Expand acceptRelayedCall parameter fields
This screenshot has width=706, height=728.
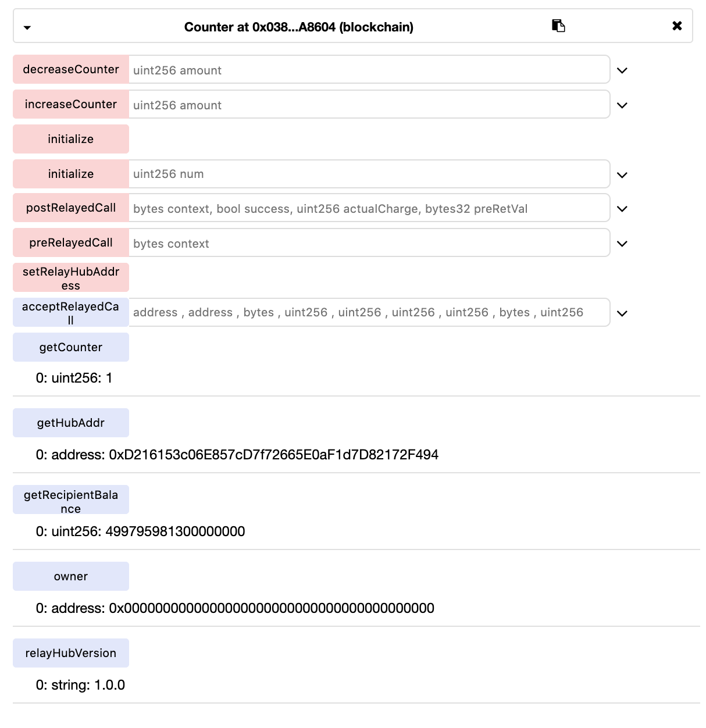click(622, 313)
